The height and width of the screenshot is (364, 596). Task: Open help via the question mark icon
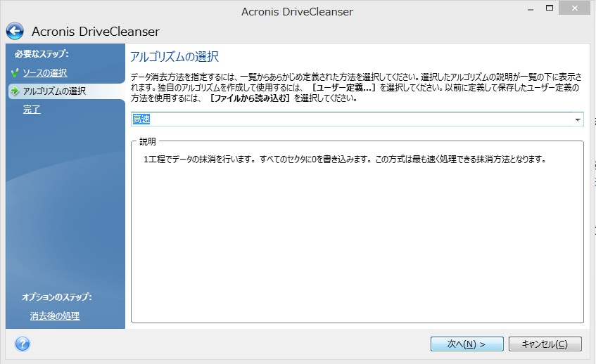(23, 344)
